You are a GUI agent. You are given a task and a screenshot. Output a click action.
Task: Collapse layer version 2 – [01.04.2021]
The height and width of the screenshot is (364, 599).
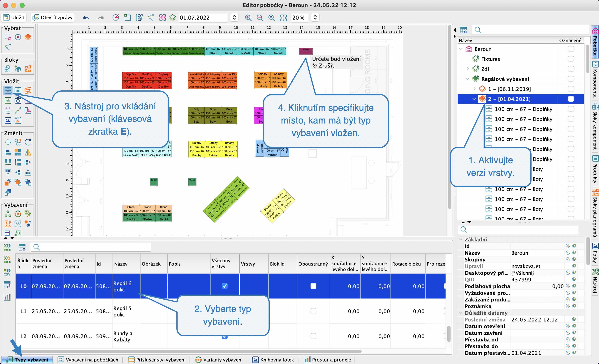(474, 99)
